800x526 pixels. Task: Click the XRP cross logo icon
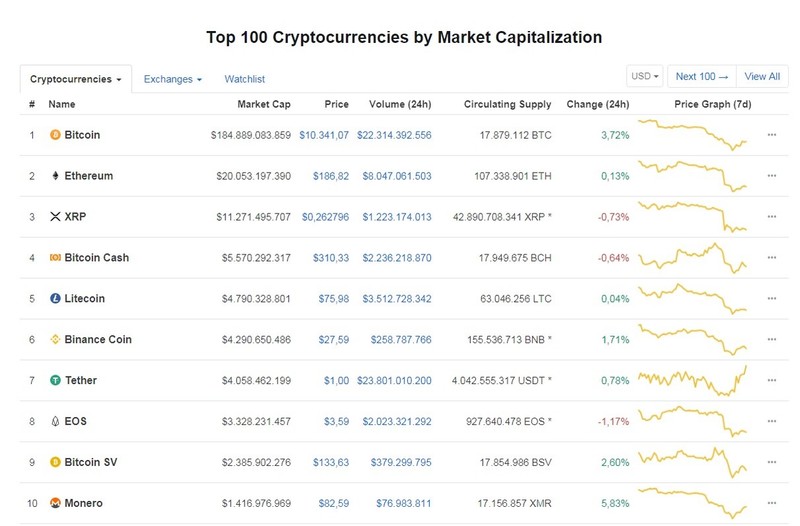[x=55, y=217]
